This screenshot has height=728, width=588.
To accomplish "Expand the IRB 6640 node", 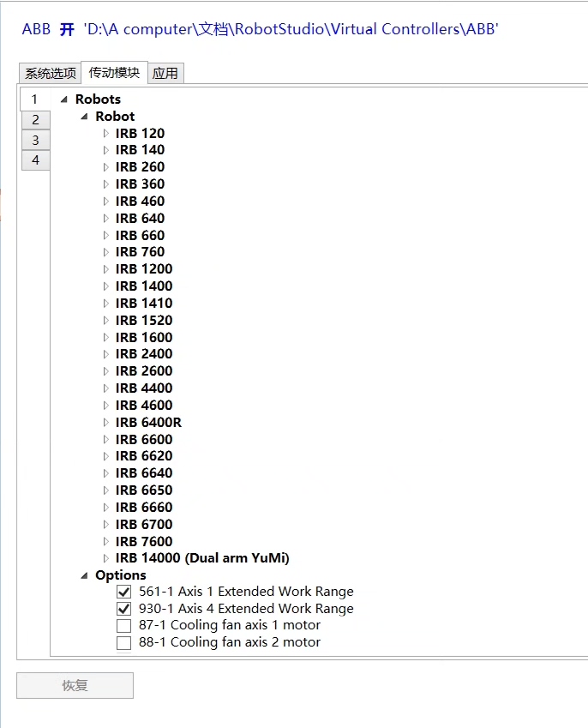I will [x=105, y=473].
